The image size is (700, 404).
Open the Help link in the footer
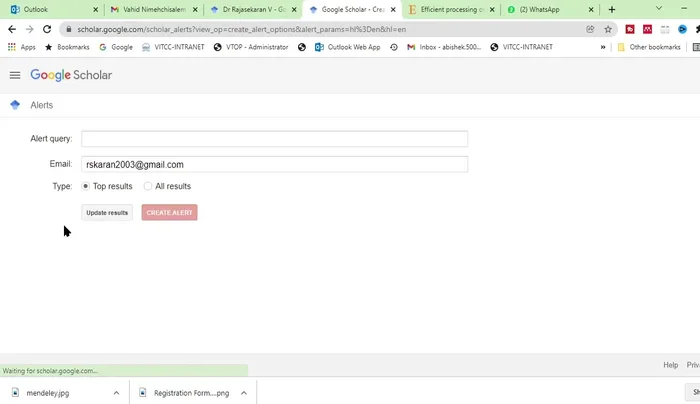[670, 365]
